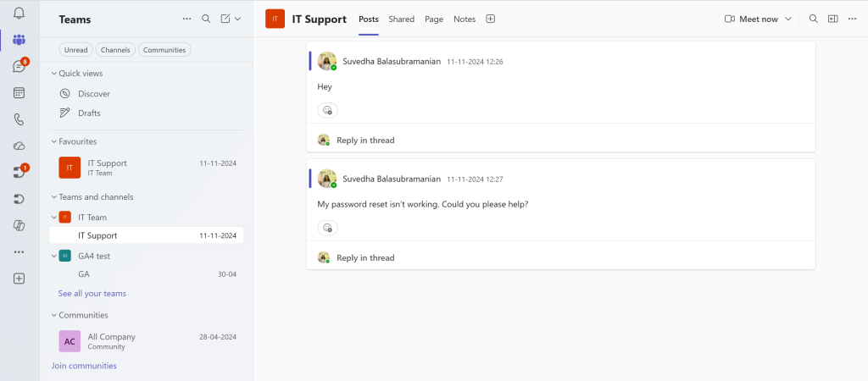Add apps with the rail plus icon
Viewport: 868px width, 381px height.
click(19, 279)
